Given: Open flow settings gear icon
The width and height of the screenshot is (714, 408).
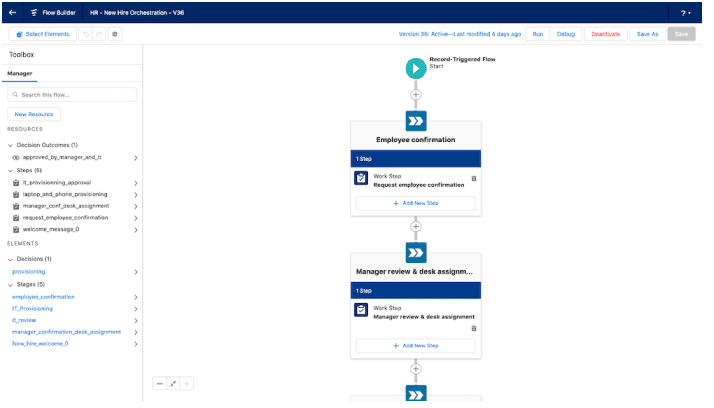Looking at the screenshot, I should pos(115,34).
